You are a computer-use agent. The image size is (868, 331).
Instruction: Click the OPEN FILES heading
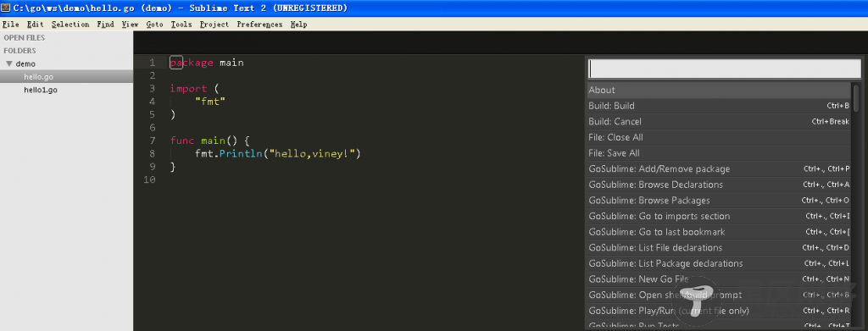tap(25, 37)
